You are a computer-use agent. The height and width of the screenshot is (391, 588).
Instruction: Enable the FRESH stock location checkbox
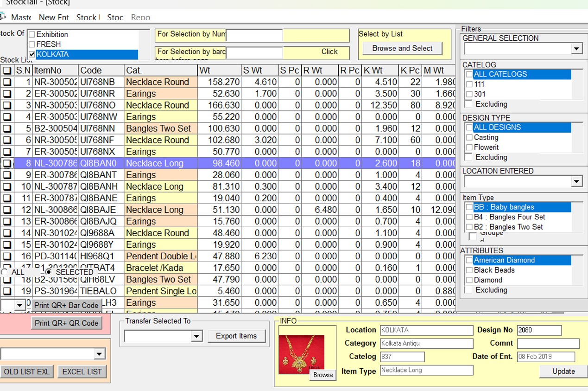coord(32,45)
